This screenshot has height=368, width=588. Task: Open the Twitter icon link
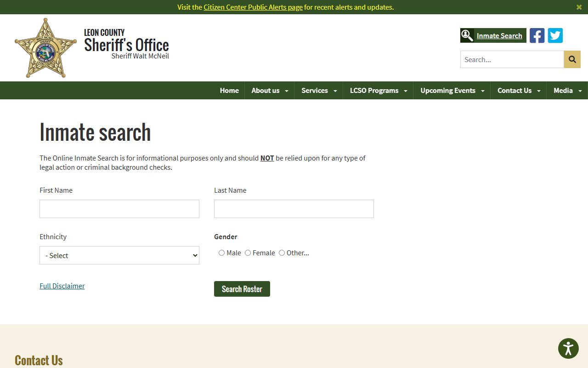(x=555, y=35)
